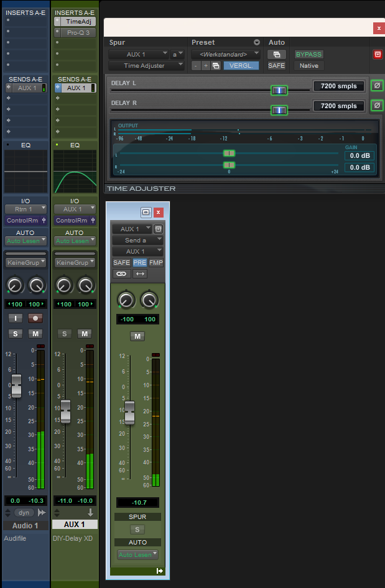Open Auto Lesen dropdown on Audio 1
Screen dimensions: 385x588
[x=26, y=241]
